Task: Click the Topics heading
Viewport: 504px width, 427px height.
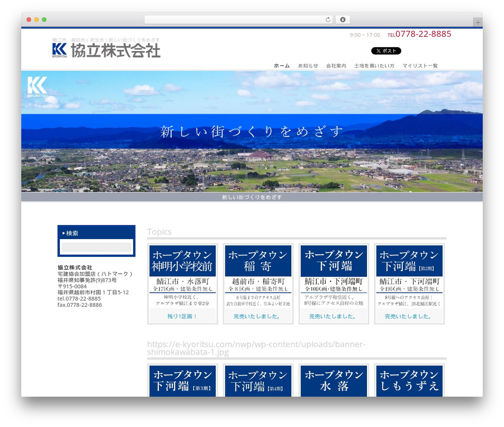Action: [159, 232]
